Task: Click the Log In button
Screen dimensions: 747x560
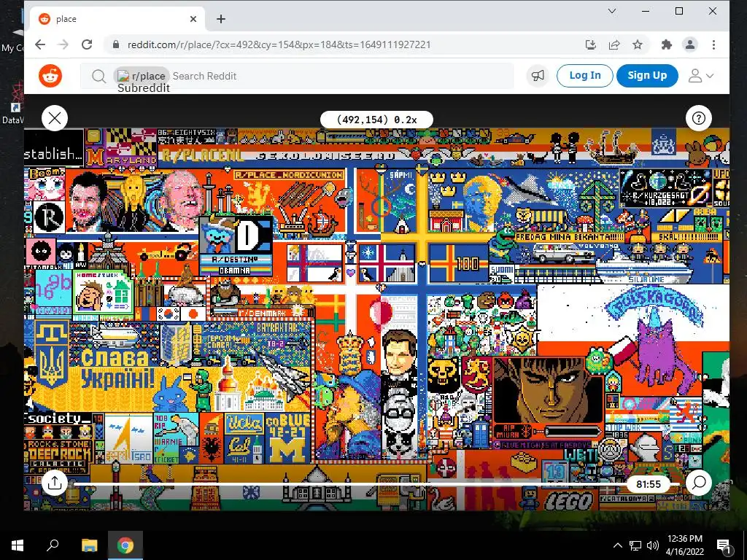Action: pos(584,75)
